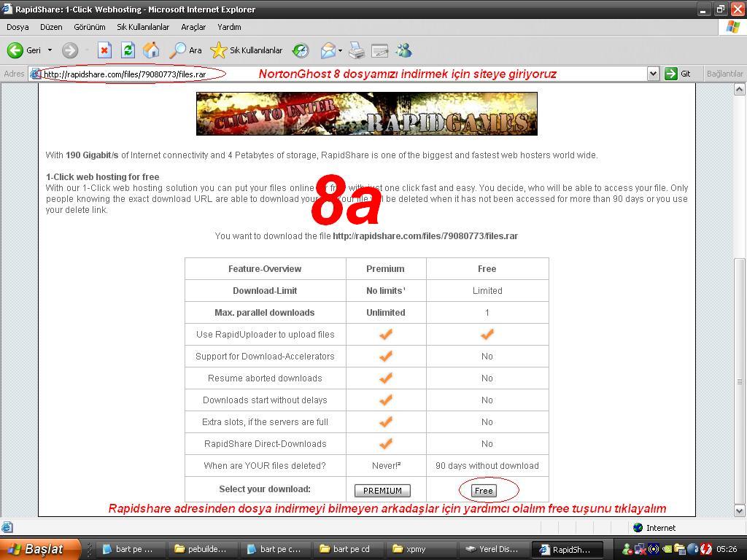Click "RapidShare Direct-Downloads" label
747x560 pixels.
266,444
